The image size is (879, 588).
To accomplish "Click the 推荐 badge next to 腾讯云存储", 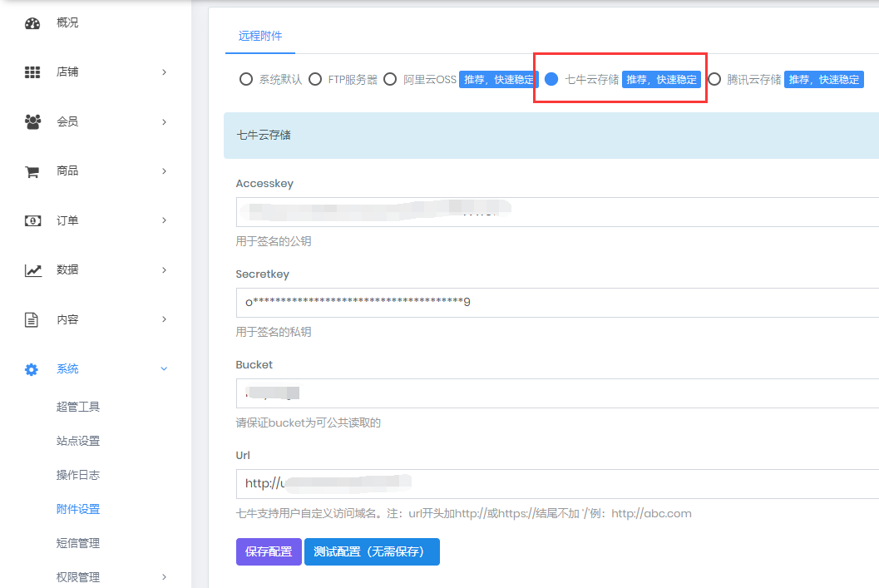I will pyautogui.click(x=824, y=80).
